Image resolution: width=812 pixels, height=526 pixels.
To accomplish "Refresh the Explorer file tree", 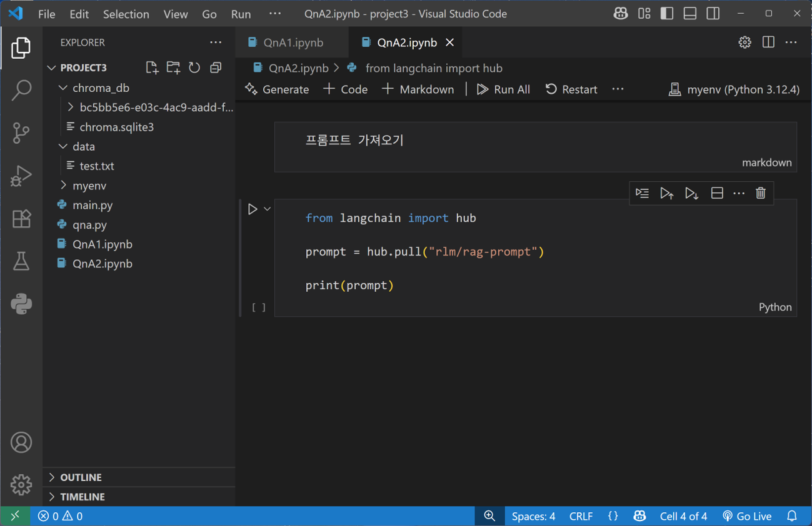I will click(194, 67).
